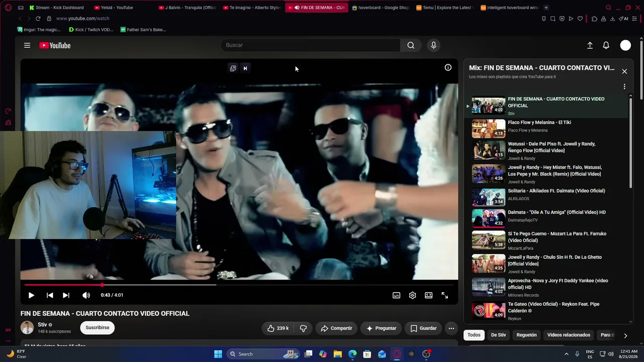Save the video with Guardar

click(423, 328)
